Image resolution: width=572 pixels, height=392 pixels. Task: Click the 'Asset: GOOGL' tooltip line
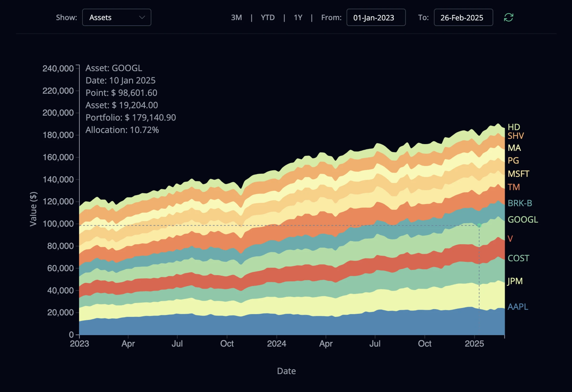(x=114, y=68)
